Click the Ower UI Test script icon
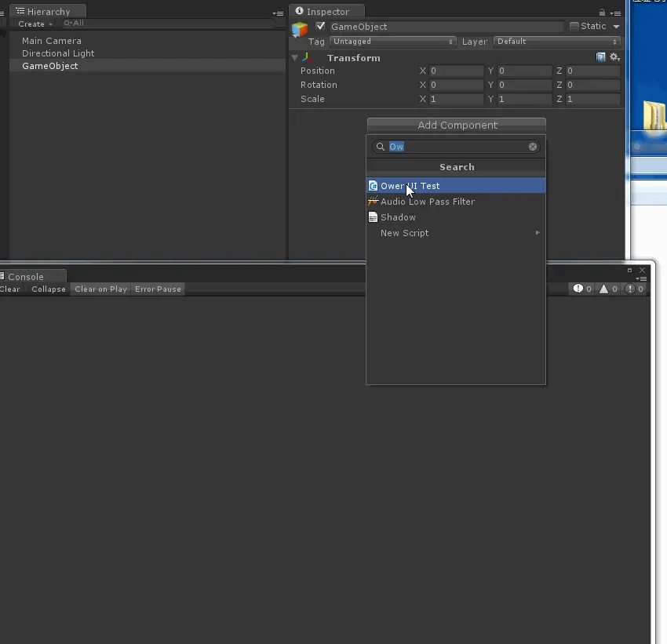The width and height of the screenshot is (667, 644). (373, 186)
